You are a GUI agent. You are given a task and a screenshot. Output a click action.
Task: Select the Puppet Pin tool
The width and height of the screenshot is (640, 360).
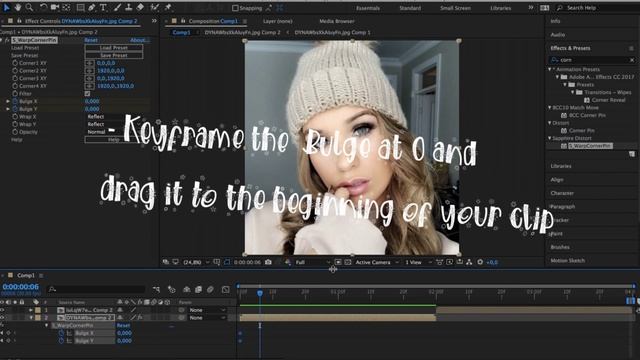coord(168,8)
